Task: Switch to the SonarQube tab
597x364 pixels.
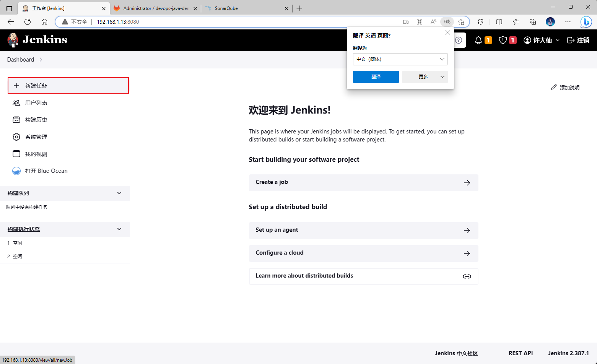Action: pyautogui.click(x=247, y=8)
